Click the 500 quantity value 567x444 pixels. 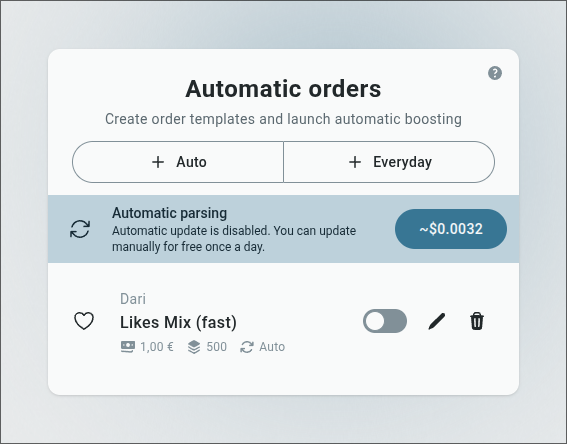(x=217, y=347)
